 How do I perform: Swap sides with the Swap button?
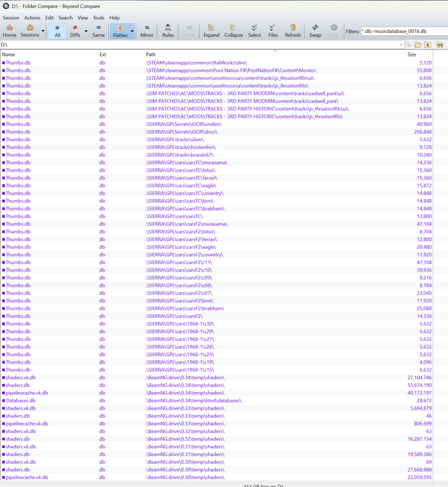tap(315, 31)
